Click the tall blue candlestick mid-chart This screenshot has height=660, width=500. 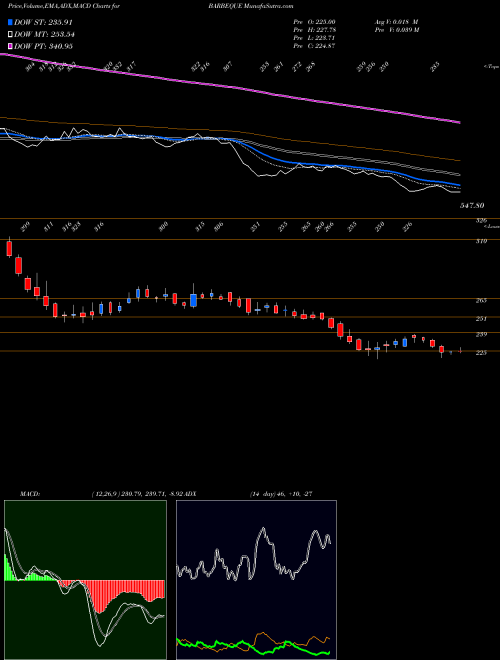(193, 300)
